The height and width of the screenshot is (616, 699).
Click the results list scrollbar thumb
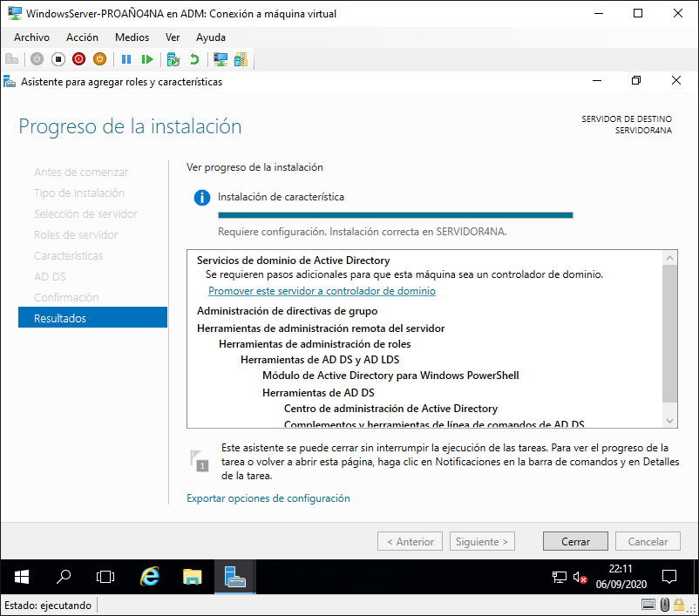pos(669,334)
